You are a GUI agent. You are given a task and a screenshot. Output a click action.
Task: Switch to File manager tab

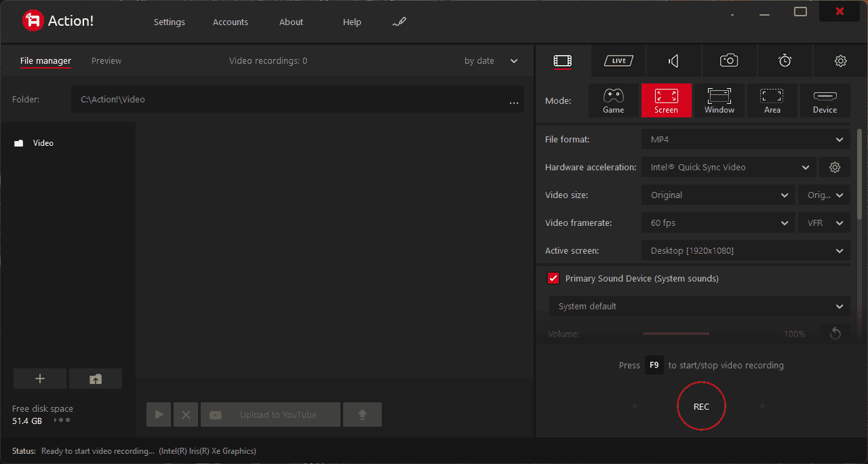(45, 61)
